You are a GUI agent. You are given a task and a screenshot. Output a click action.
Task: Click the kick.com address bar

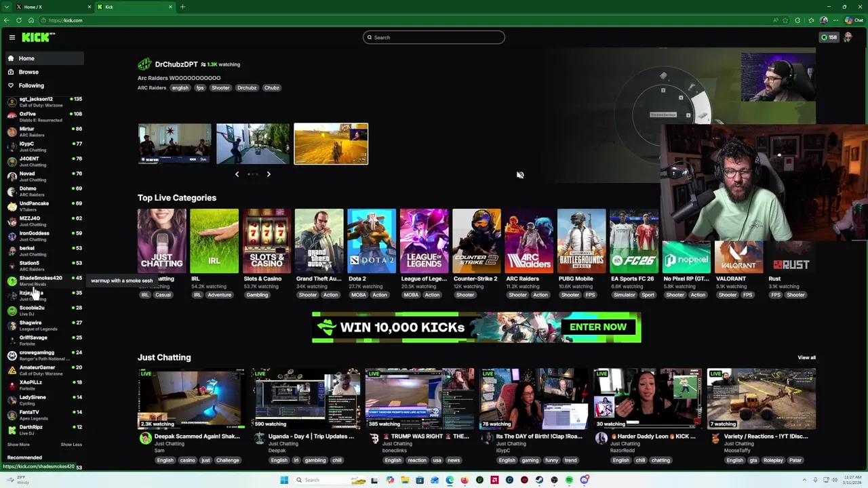point(407,20)
